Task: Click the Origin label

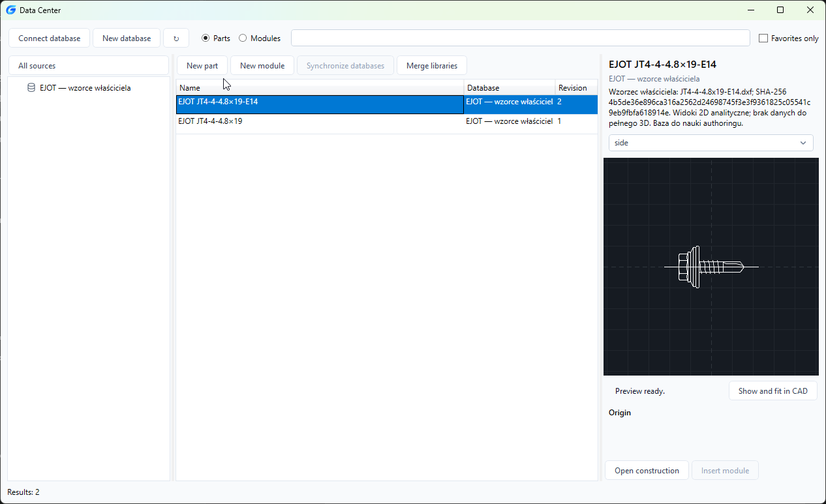Action: [x=620, y=413]
